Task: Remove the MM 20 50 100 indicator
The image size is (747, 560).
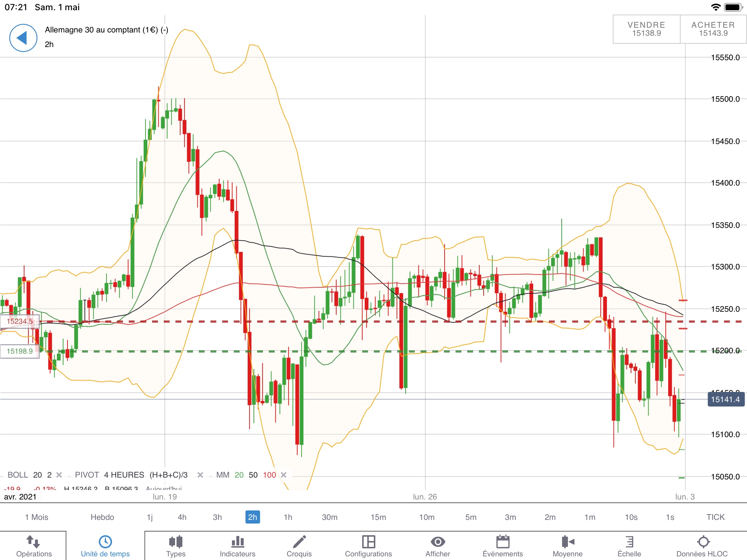Action: [283, 475]
